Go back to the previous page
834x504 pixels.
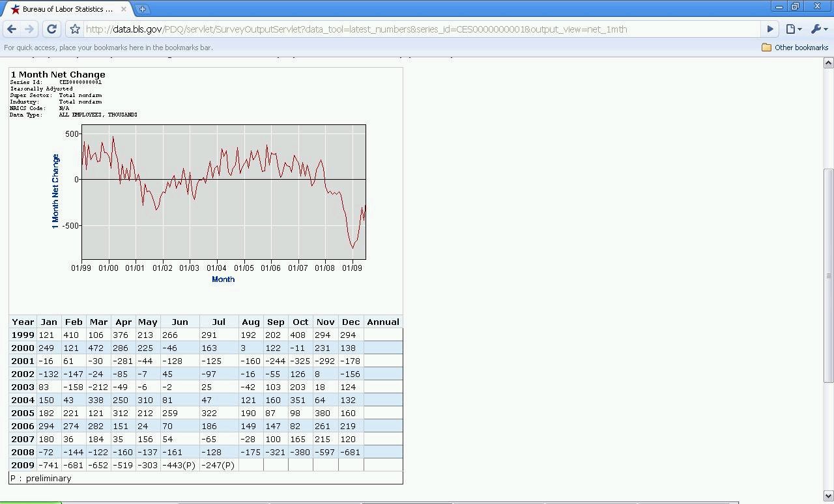tap(12, 29)
